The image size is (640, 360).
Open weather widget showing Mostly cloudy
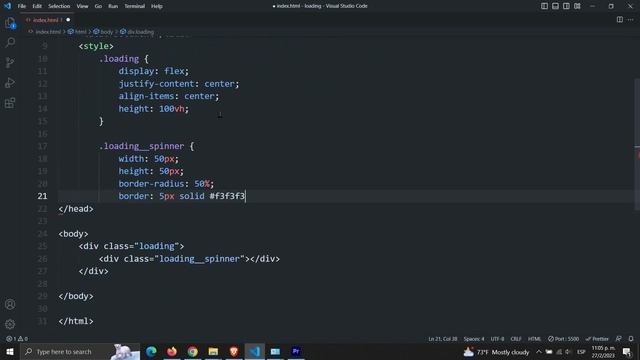pyautogui.click(x=497, y=352)
